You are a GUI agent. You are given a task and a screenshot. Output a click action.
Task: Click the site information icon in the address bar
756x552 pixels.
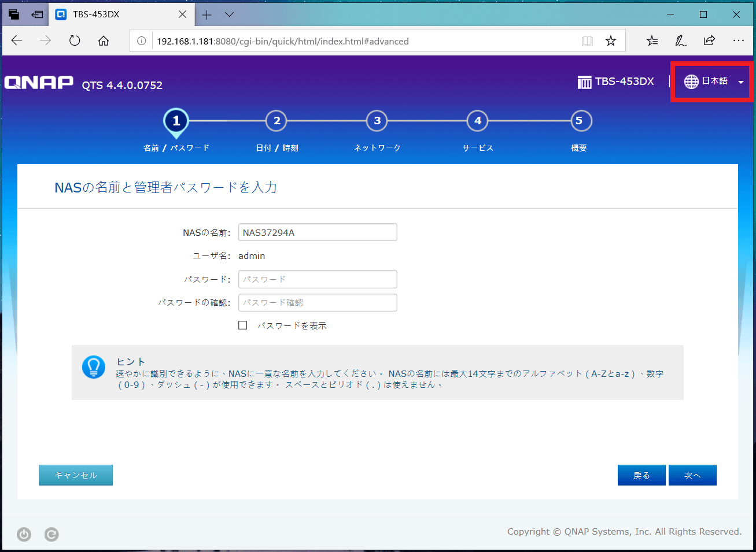141,41
